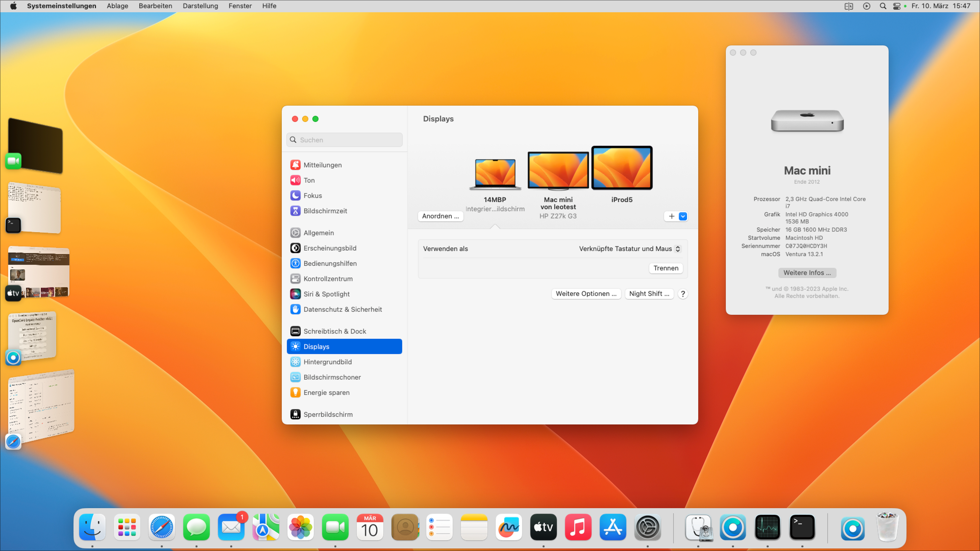Expand the add display dropdown arrow

[x=683, y=216]
